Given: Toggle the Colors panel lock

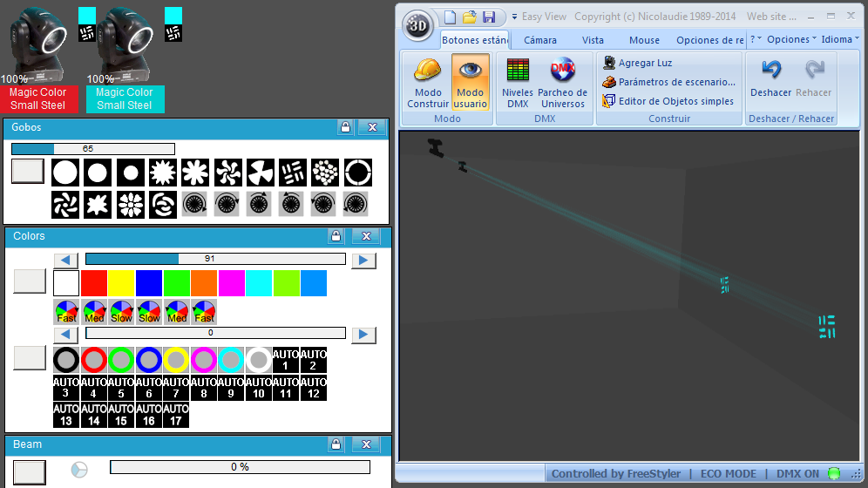Looking at the screenshot, I should tap(336, 236).
